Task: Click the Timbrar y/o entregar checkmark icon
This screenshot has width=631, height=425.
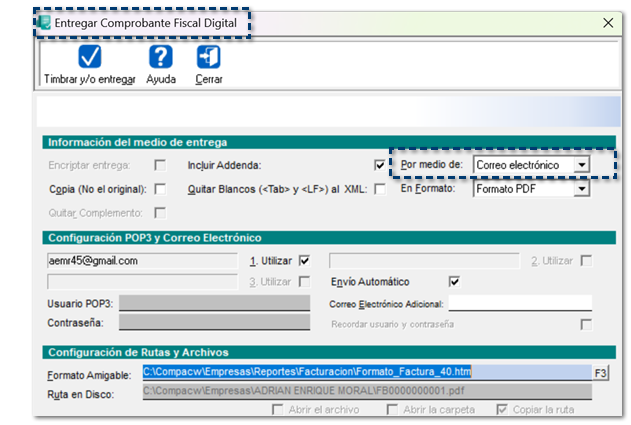Action: (x=89, y=56)
